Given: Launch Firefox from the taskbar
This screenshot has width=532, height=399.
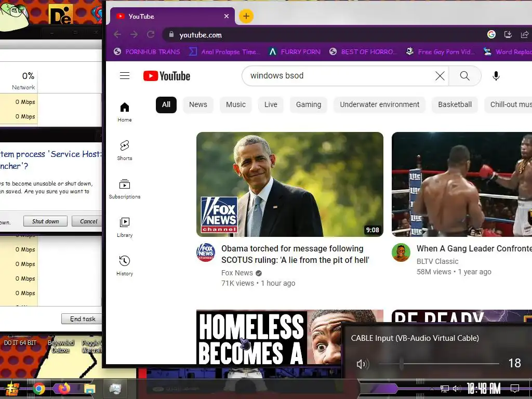Looking at the screenshot, I should 64,389.
